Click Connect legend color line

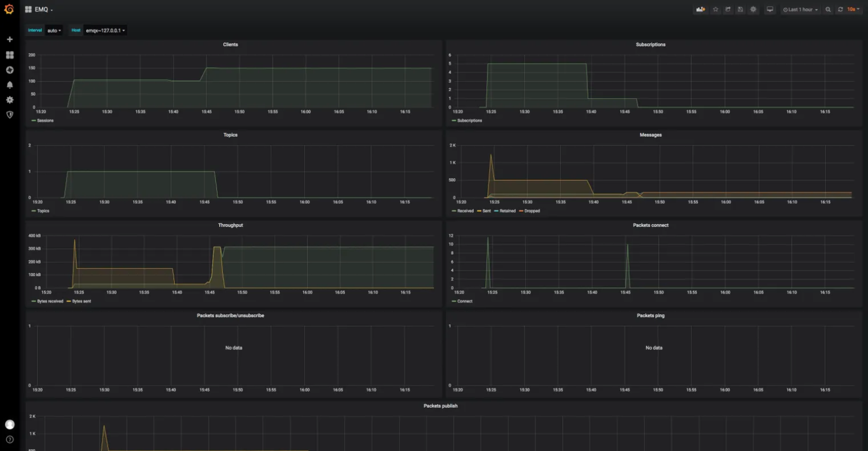(454, 301)
